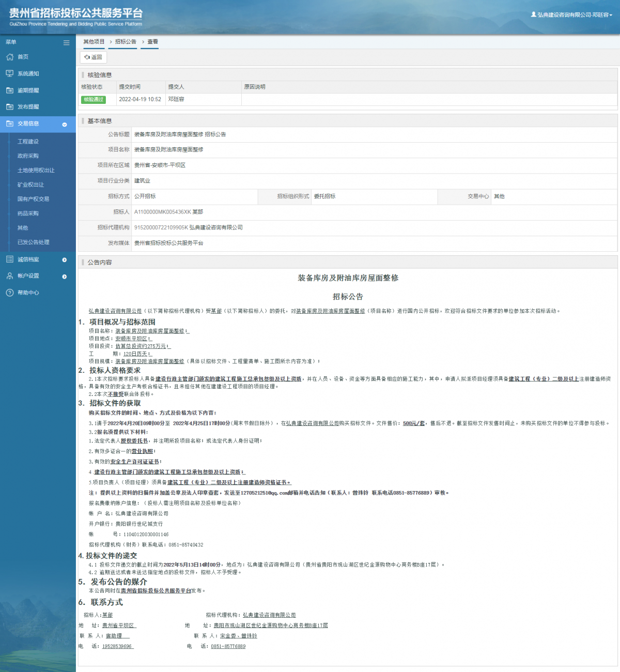Image resolution: width=620 pixels, height=672 pixels.
Task: Click the 帮助中心 question mark icon
Action: 9,293
